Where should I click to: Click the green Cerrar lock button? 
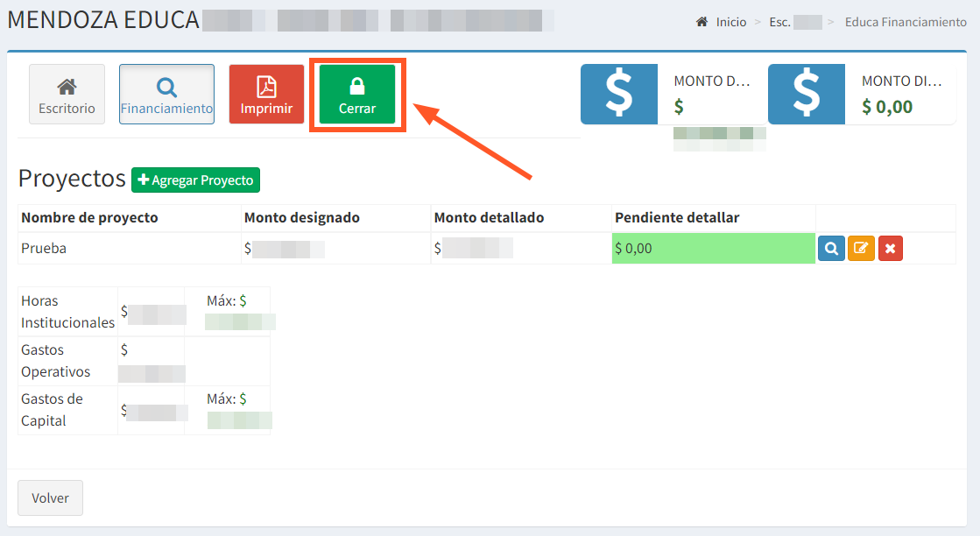pos(357,95)
